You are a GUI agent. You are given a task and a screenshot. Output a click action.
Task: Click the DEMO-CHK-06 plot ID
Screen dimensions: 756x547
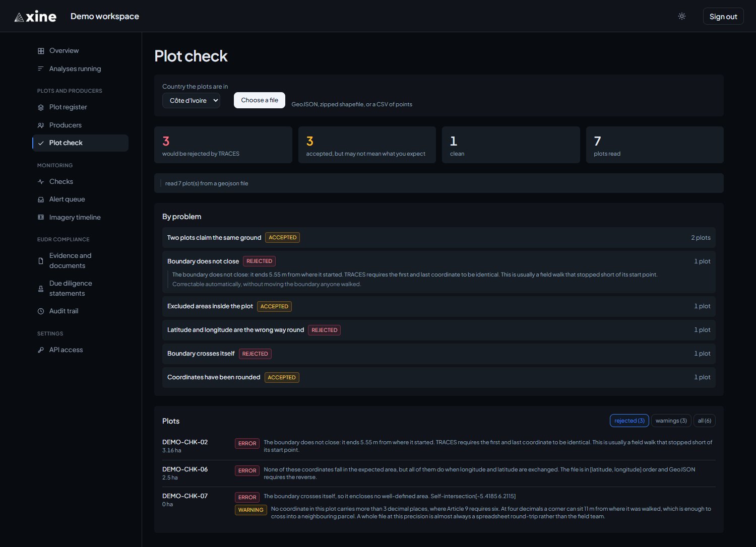pos(185,469)
